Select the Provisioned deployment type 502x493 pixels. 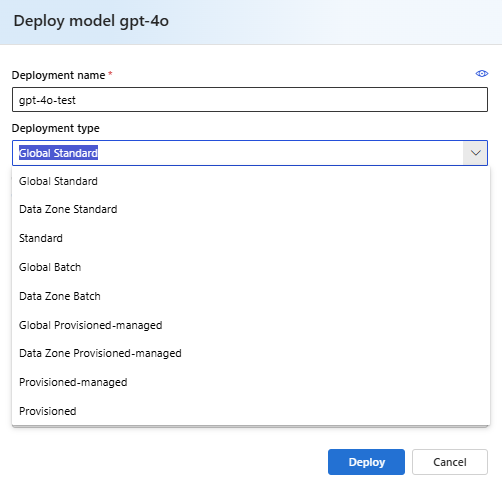click(251, 411)
